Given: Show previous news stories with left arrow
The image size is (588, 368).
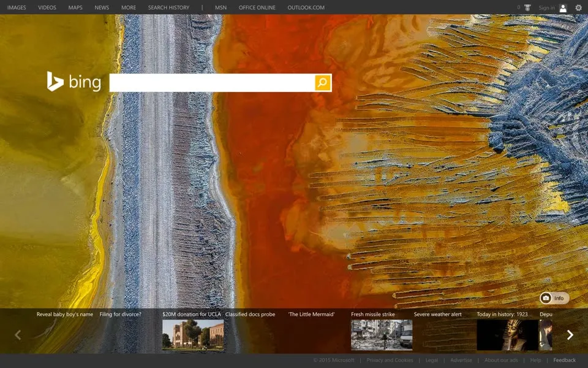Looking at the screenshot, I should point(18,335).
